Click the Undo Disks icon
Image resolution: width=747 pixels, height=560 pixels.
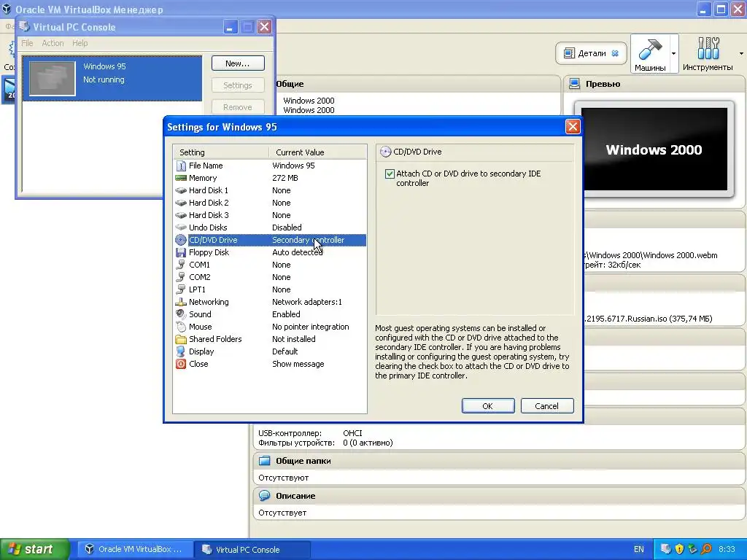coord(181,227)
